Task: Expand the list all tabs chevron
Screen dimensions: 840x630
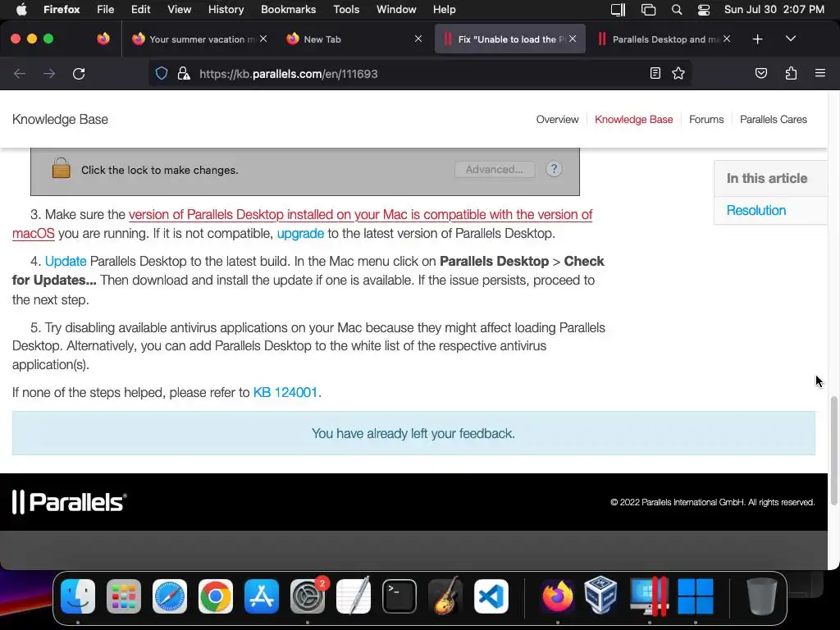Action: click(791, 39)
